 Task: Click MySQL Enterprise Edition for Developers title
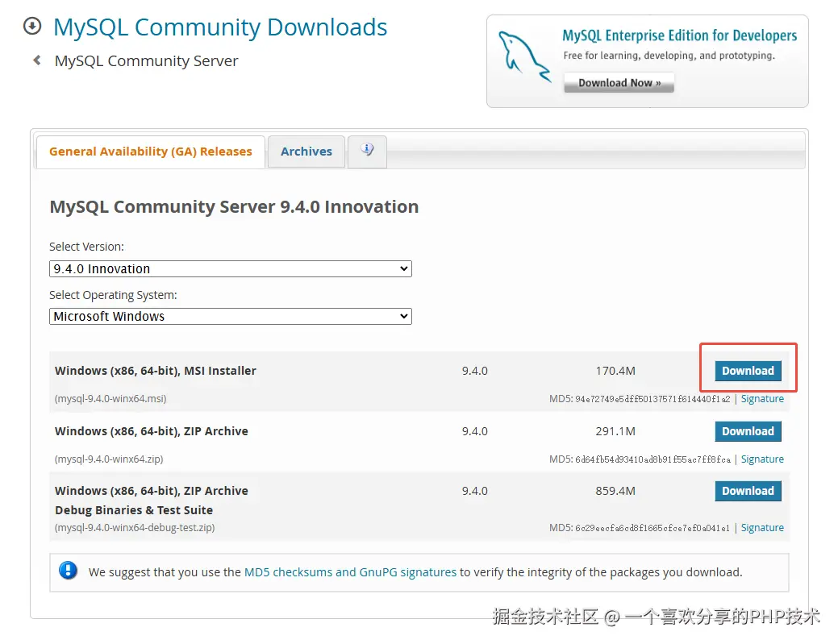tap(679, 35)
